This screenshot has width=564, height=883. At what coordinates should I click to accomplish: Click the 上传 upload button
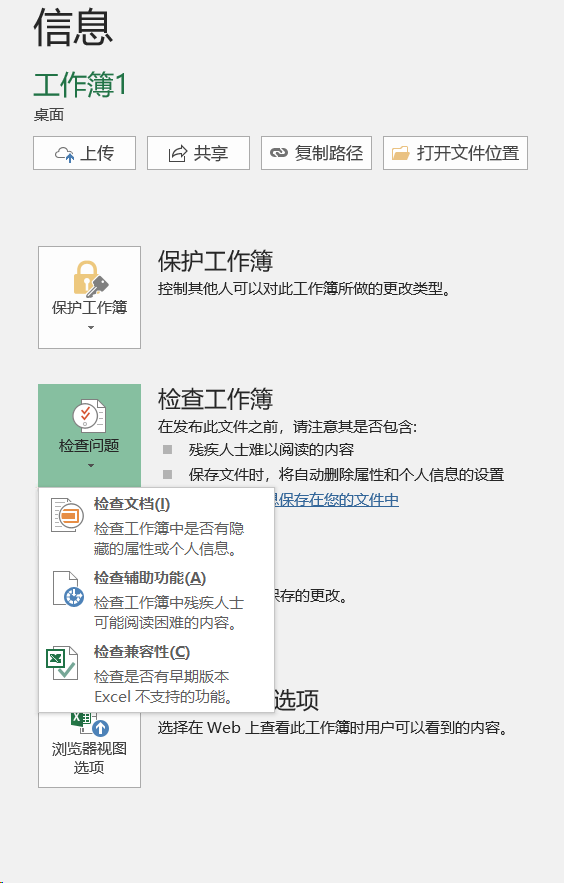pos(84,153)
